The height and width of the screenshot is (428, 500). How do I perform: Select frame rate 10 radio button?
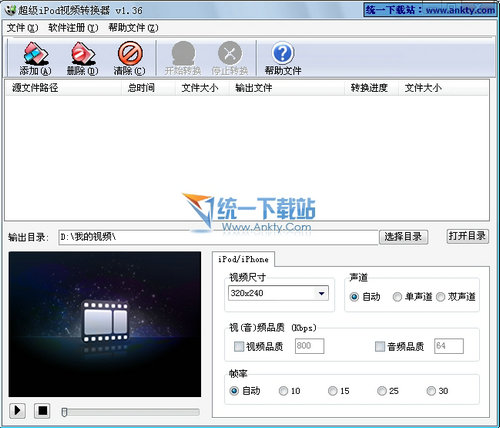(283, 391)
